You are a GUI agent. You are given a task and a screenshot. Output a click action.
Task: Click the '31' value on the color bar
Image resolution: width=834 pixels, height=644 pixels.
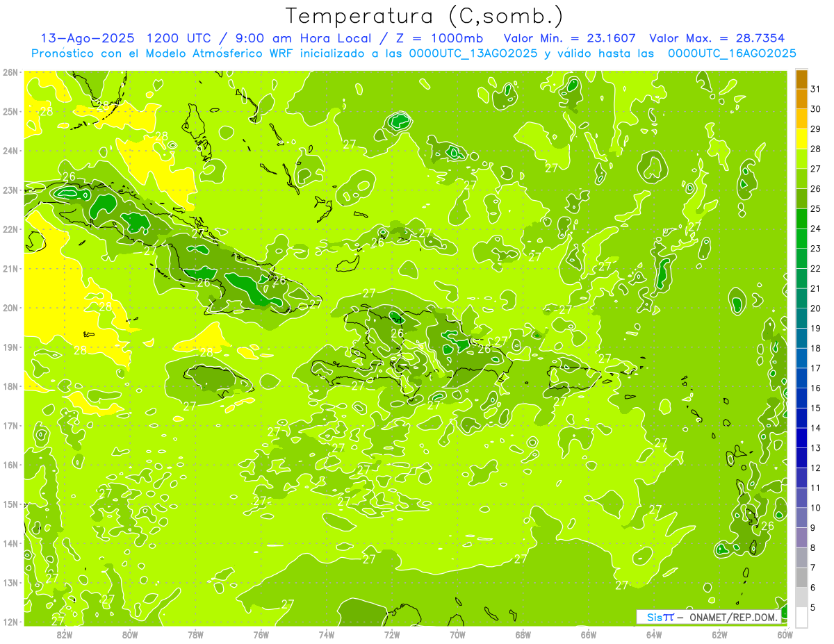[815, 89]
